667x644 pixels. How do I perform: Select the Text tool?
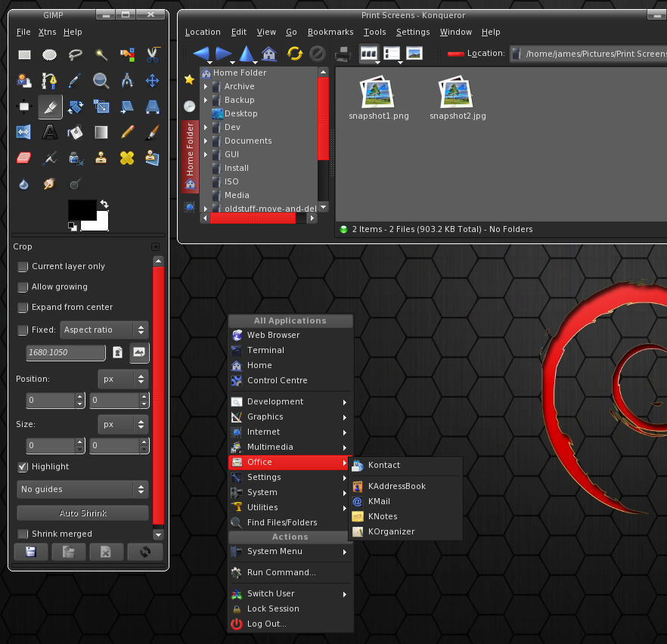pos(50,132)
